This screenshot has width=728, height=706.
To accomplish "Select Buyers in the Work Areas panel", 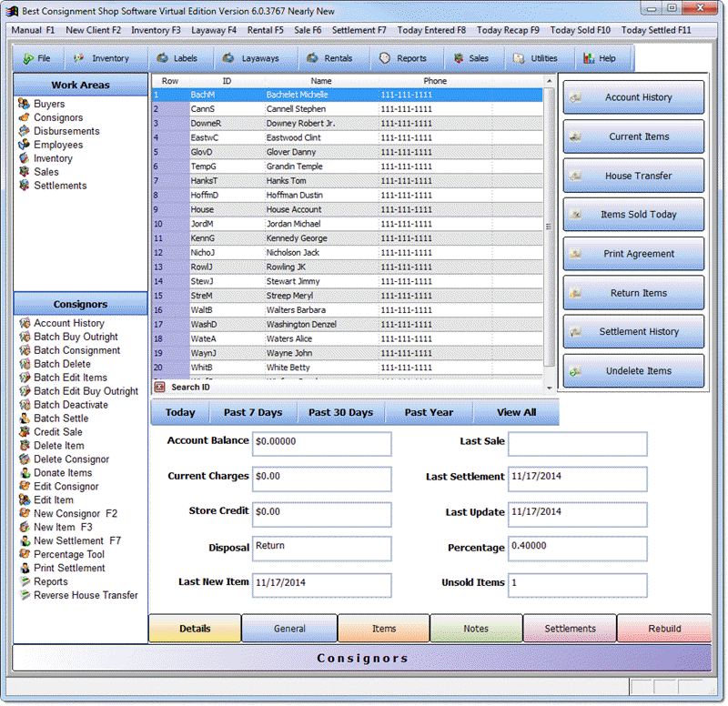I will click(50, 104).
